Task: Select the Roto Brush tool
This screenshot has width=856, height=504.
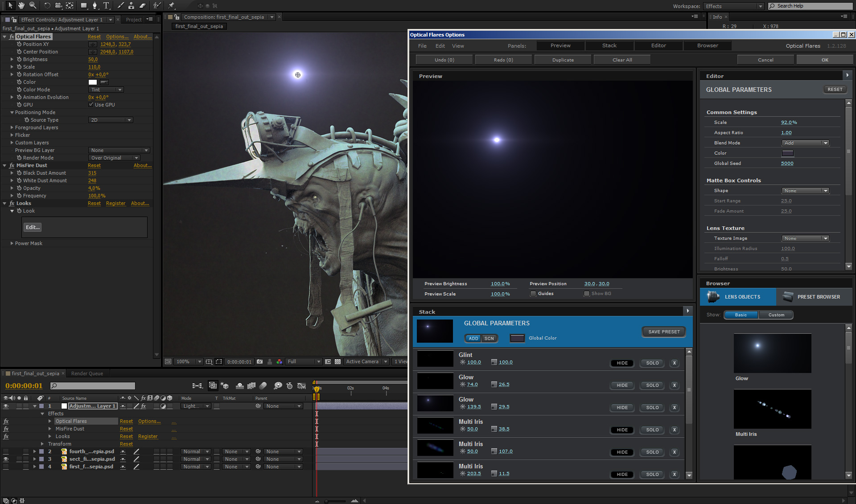Action: tap(157, 5)
